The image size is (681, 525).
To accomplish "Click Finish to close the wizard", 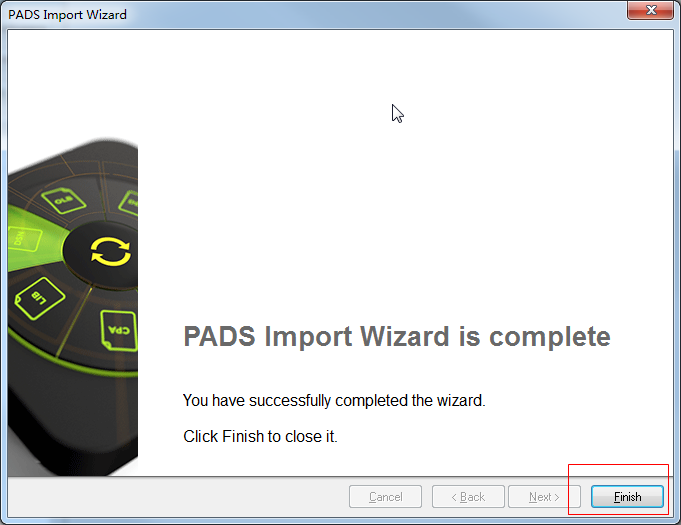I will (x=627, y=496).
